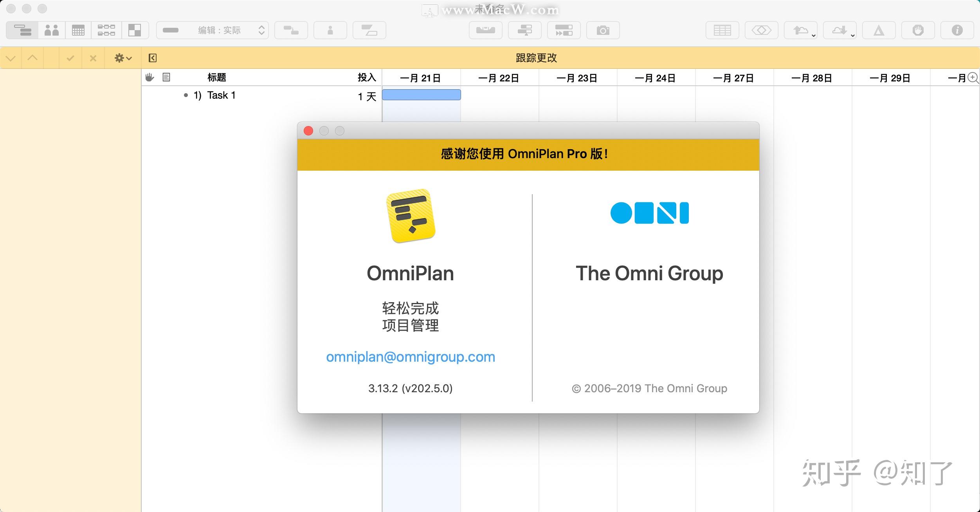Image resolution: width=980 pixels, height=512 pixels.
Task: Click the omniplan@omnigroup.com email link
Action: pos(410,357)
